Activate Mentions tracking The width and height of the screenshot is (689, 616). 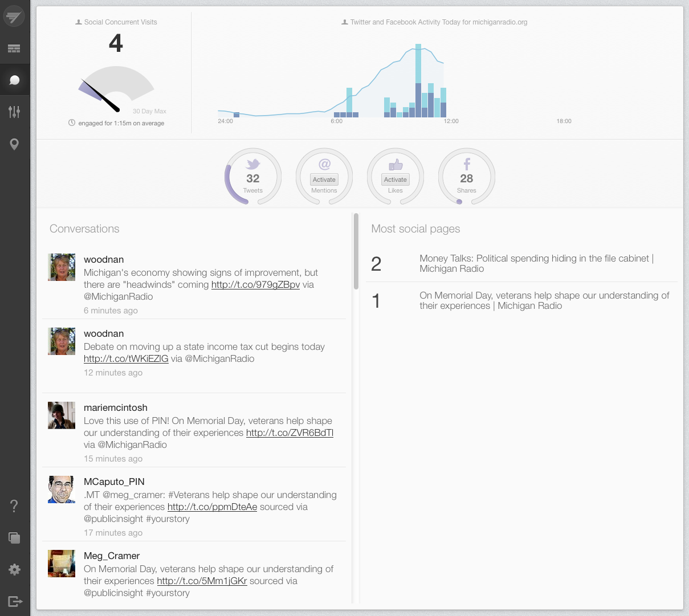coord(324,179)
